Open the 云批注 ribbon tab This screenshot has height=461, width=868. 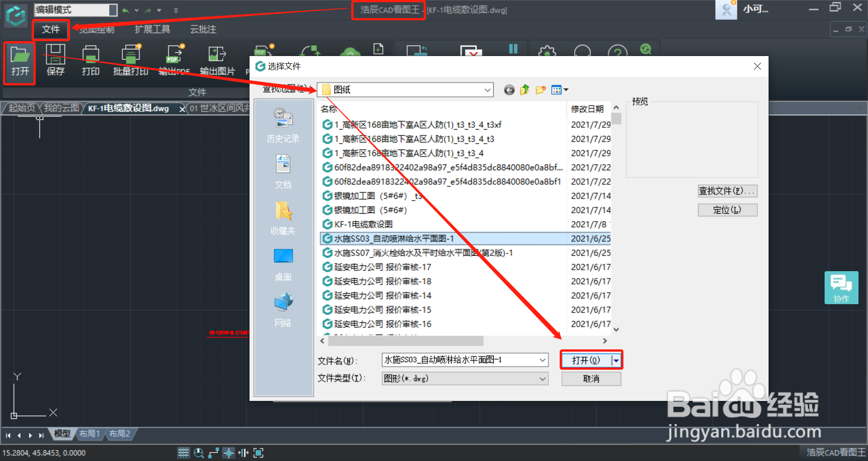[203, 29]
